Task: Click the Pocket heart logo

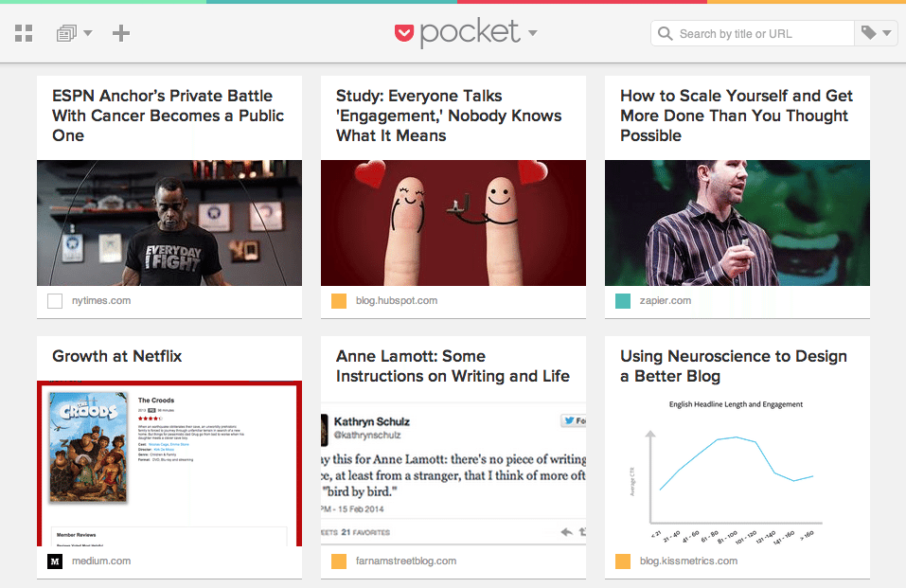Action: (405, 32)
